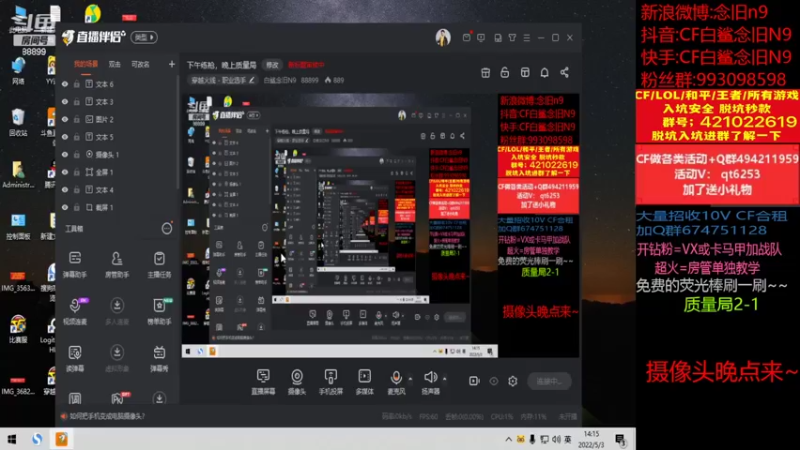The width and height of the screenshot is (800, 450).
Task: Click the 修改 edit title button
Action: (x=272, y=65)
